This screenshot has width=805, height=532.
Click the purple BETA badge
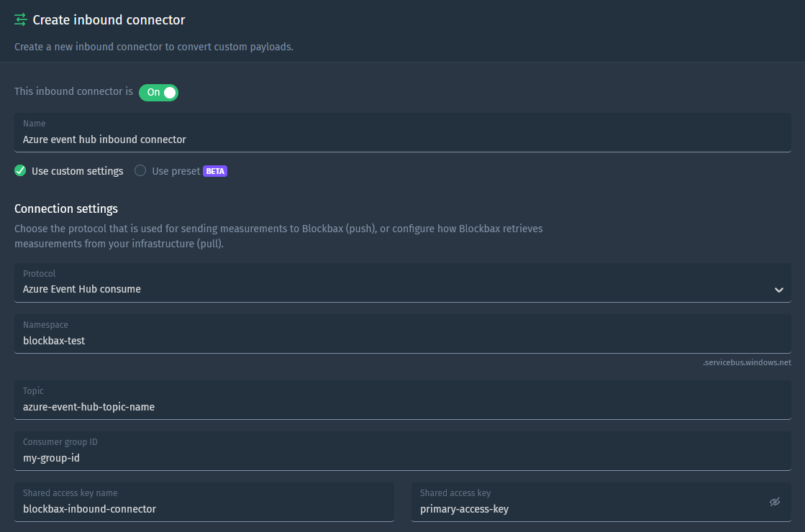215,171
